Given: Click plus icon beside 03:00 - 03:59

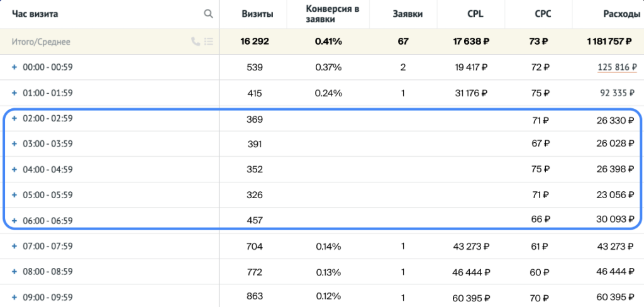Looking at the screenshot, I should click(x=14, y=144).
